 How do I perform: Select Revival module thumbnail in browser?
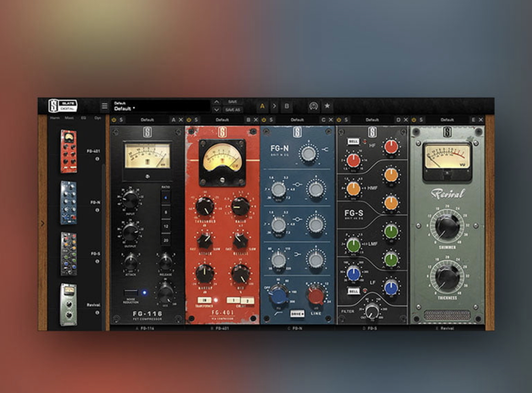pos(69,305)
